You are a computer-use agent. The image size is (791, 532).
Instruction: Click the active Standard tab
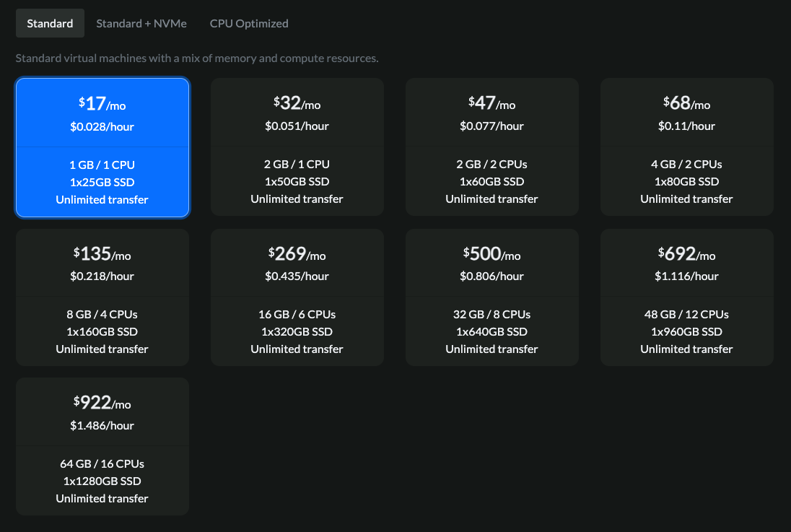pyautogui.click(x=50, y=23)
